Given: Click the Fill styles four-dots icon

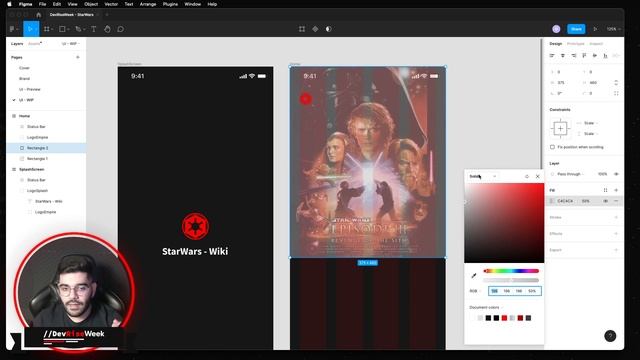Looking at the screenshot, I should [605, 190].
